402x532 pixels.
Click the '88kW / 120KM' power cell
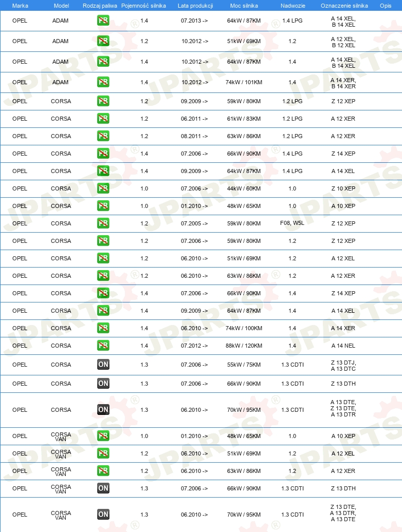pos(244,346)
